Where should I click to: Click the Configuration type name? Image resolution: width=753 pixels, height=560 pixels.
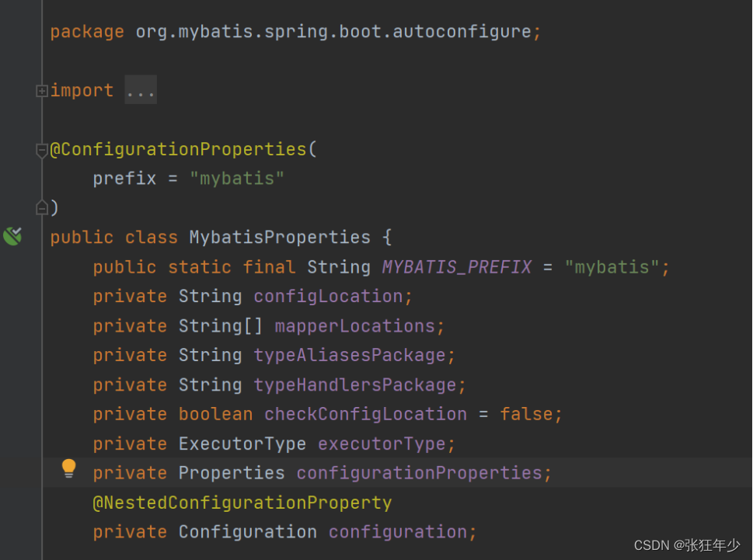click(x=247, y=532)
